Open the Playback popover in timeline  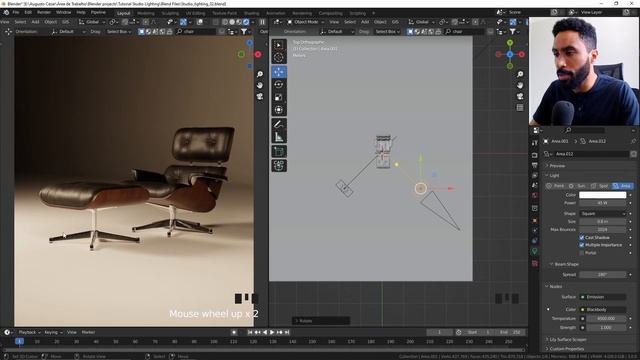(29, 332)
